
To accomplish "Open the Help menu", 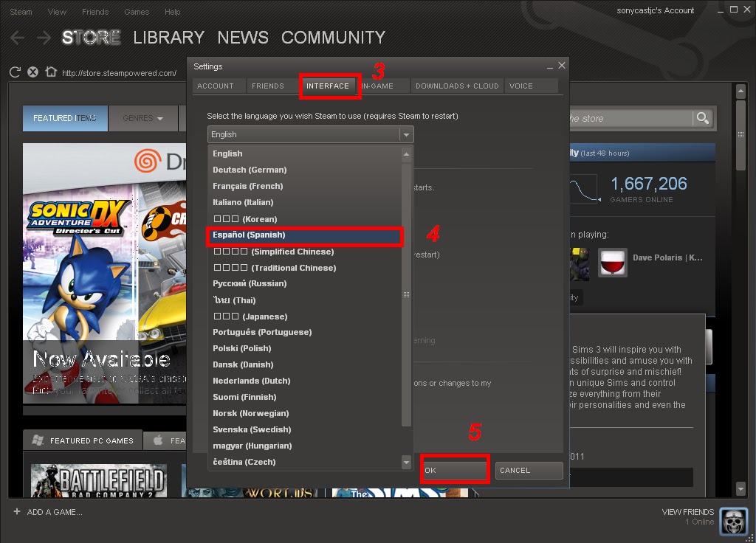I will 172,12.
